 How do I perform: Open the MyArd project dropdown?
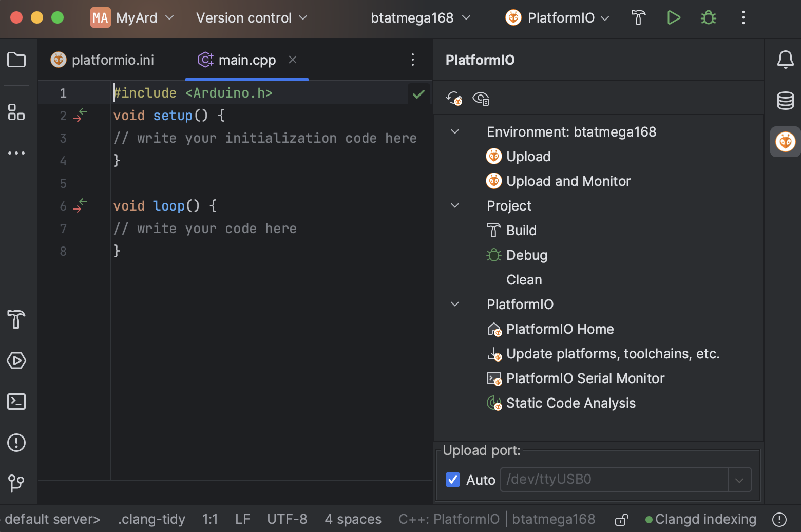pyautogui.click(x=133, y=18)
